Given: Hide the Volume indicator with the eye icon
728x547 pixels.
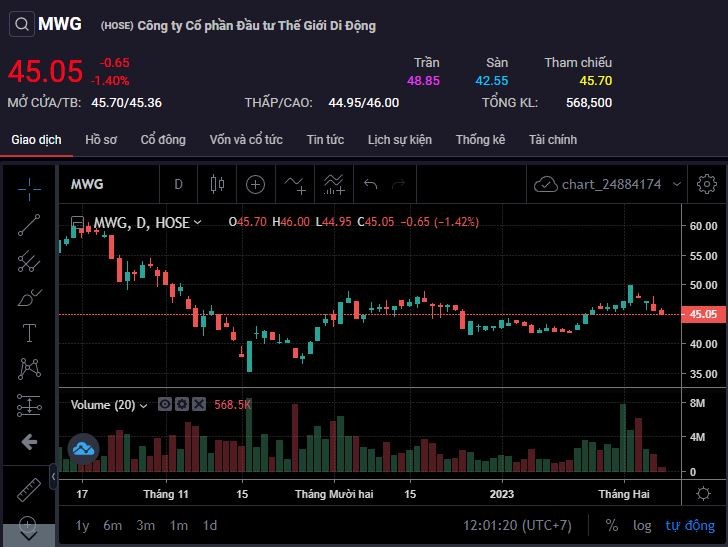Looking at the screenshot, I should 166,404.
